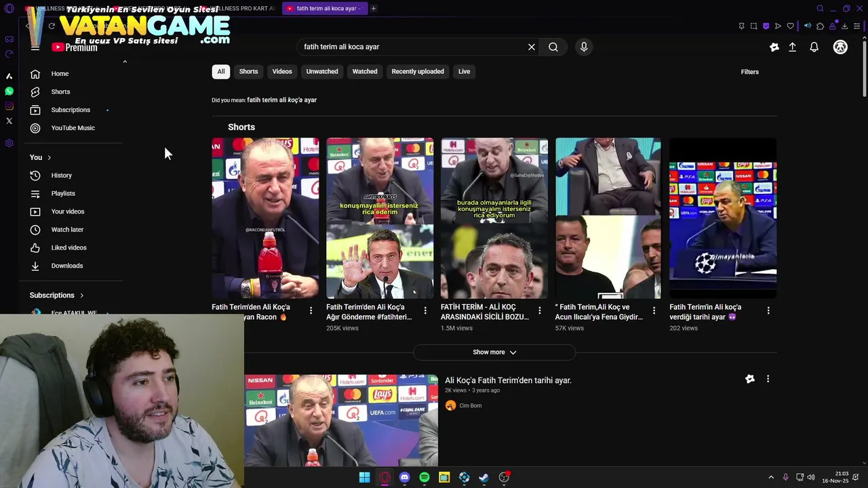Open Instagram in Opera sidebar

pos(9,106)
